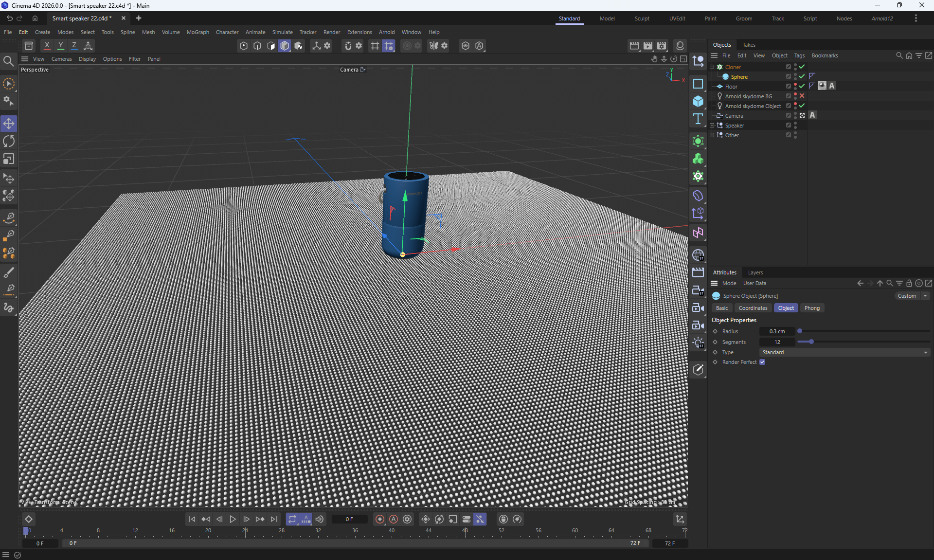
Task: Click the Segments slider handle
Action: pyautogui.click(x=811, y=342)
